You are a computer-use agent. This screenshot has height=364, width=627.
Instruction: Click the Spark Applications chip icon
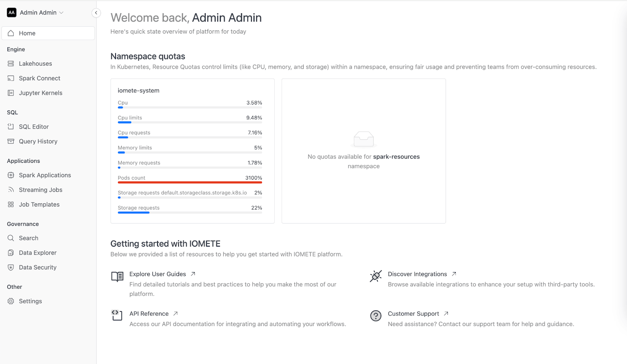11,175
